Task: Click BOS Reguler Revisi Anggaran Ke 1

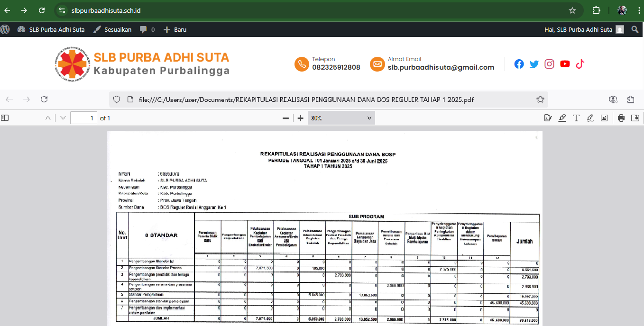Action: [193, 208]
